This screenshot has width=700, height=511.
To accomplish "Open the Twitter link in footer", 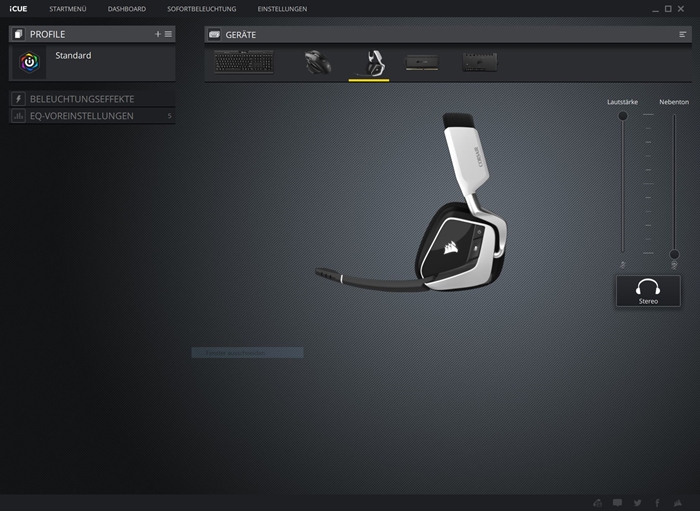I will click(637, 502).
